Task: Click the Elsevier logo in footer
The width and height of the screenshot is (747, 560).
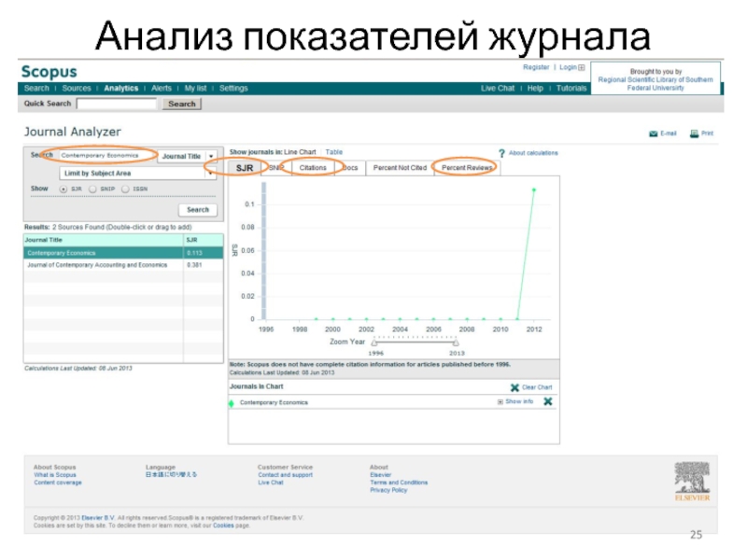Action: tap(692, 481)
